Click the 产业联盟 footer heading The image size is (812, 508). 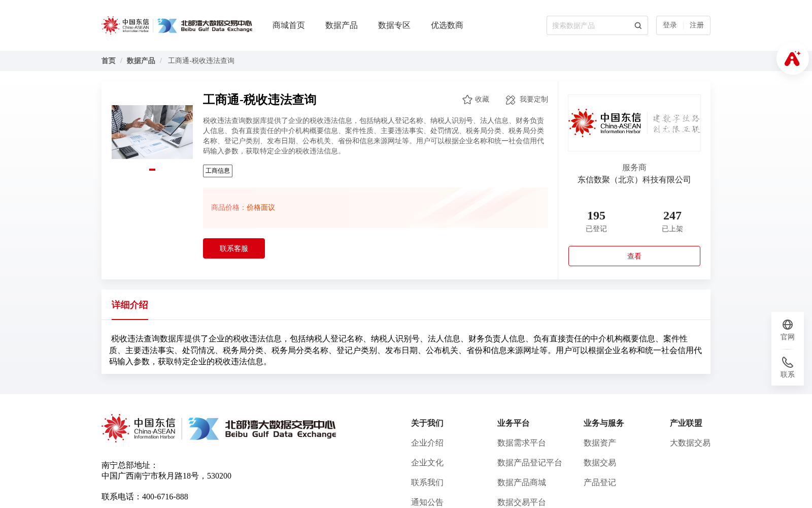click(686, 423)
